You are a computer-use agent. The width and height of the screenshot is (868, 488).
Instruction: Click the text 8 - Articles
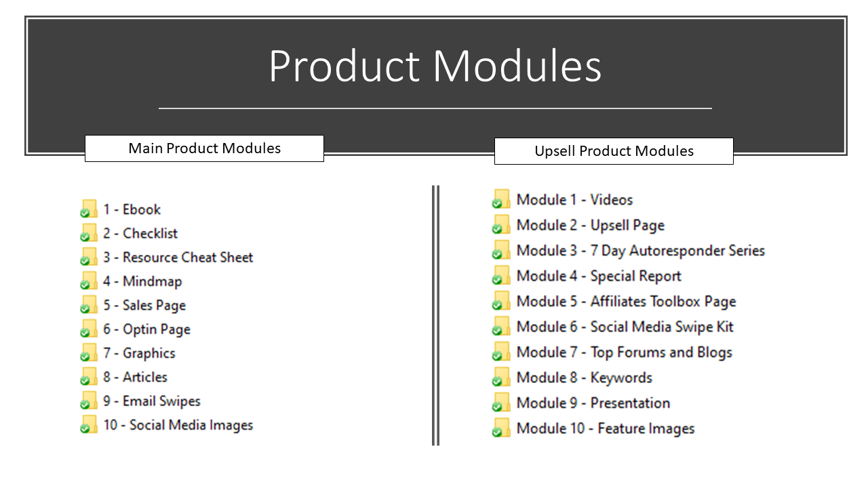pyautogui.click(x=136, y=377)
